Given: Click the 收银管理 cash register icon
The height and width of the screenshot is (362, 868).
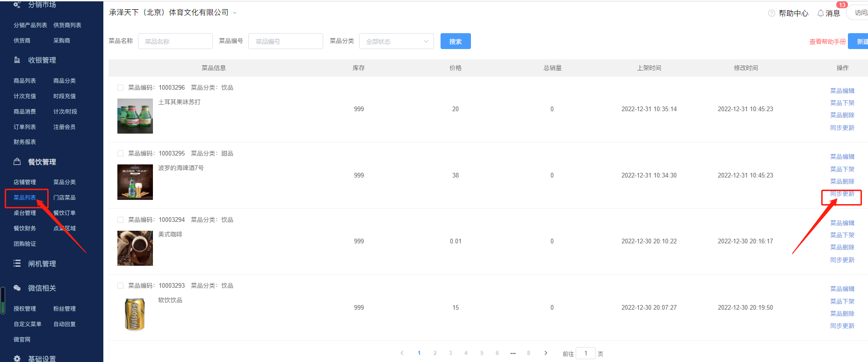Looking at the screenshot, I should (x=17, y=60).
